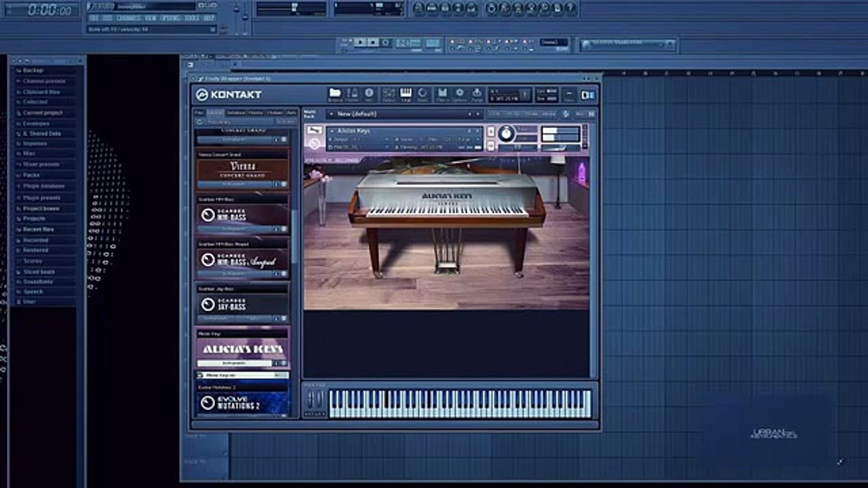The width and height of the screenshot is (868, 488).
Task: Toggle Alicia Keys instrument mute button
Action: (x=491, y=146)
